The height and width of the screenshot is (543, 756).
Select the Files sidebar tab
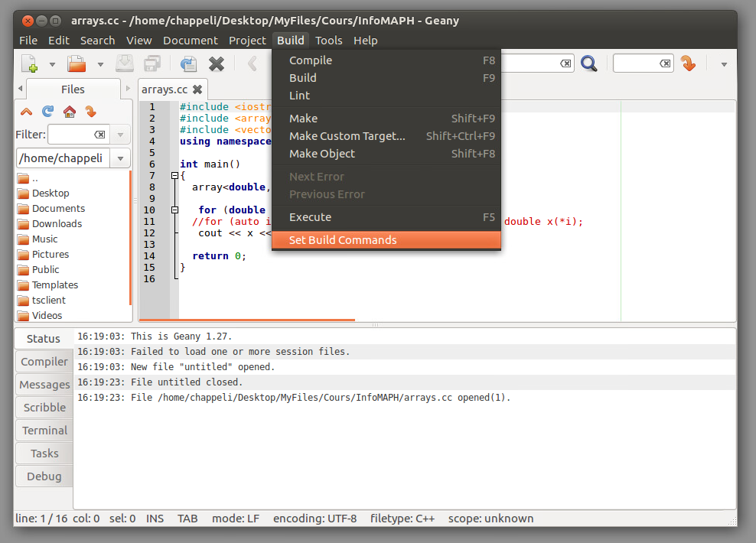[x=73, y=89]
